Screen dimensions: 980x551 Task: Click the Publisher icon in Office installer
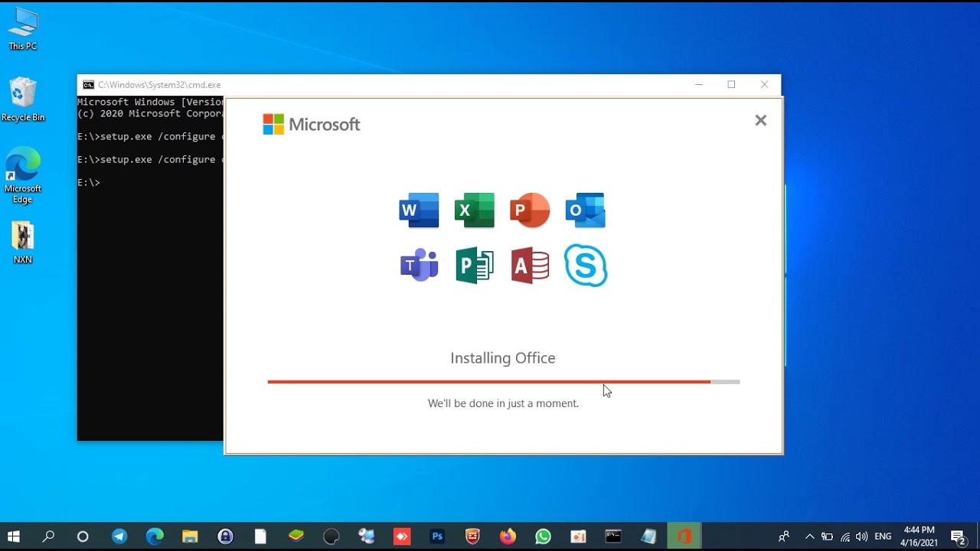(x=475, y=266)
